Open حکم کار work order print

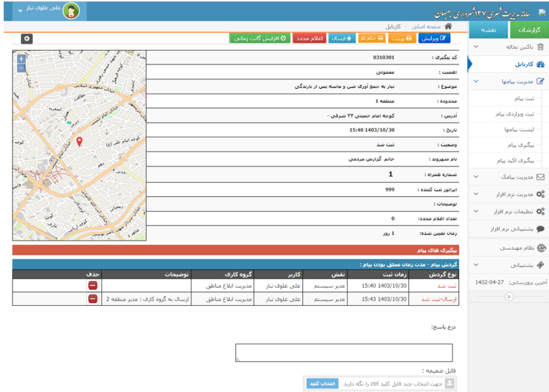pos(371,39)
